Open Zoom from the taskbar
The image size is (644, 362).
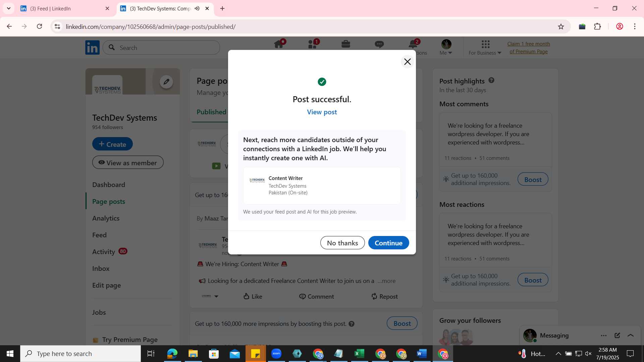(x=276, y=354)
